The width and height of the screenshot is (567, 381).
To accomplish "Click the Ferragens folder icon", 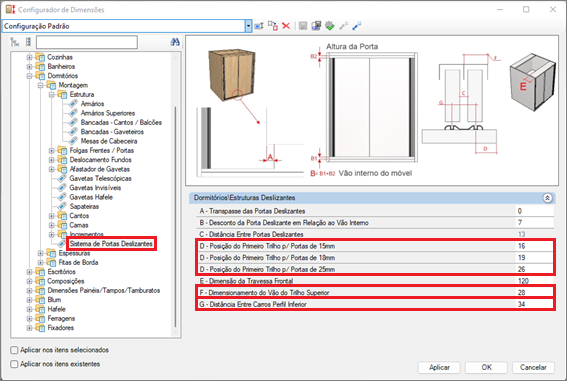I will [40, 318].
